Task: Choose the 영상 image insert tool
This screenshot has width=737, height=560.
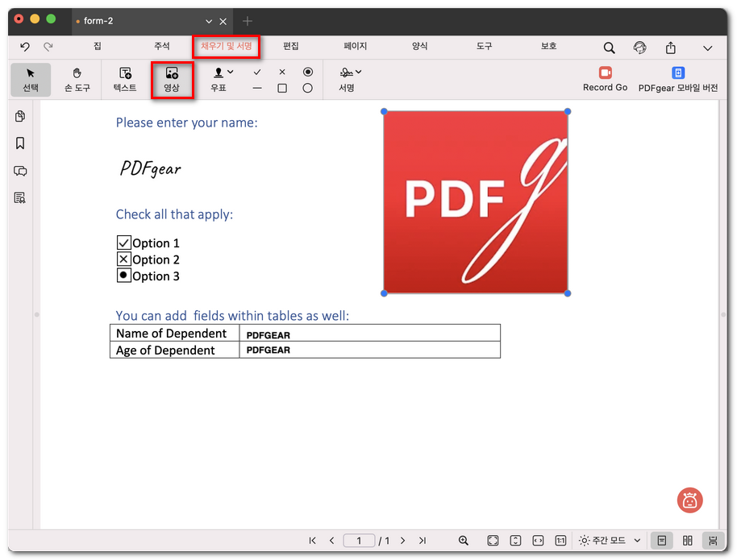Action: 172,79
